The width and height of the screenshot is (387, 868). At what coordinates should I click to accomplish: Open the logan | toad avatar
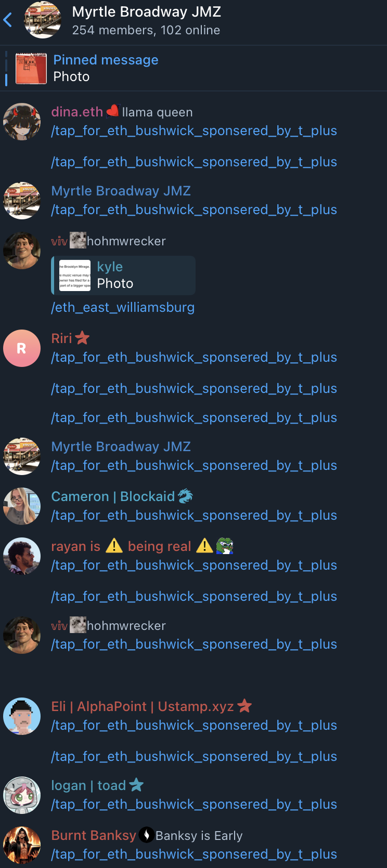click(22, 795)
